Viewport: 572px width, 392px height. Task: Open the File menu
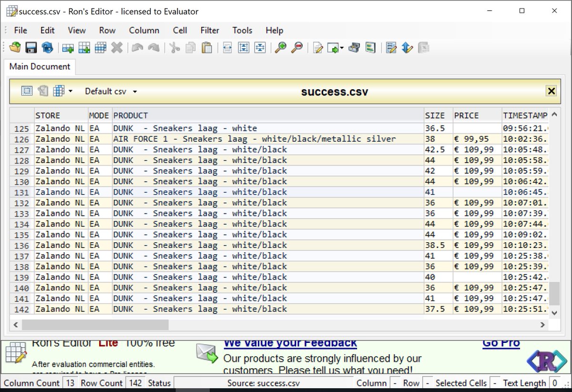pyautogui.click(x=20, y=30)
